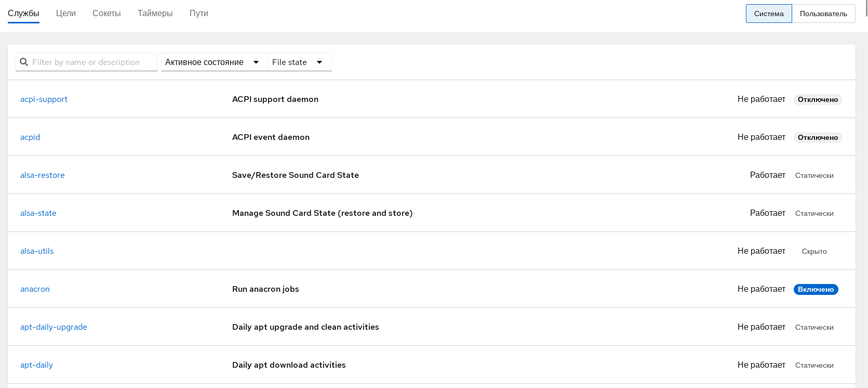The width and height of the screenshot is (868, 388).
Task: Open alsa-state service page
Action: (x=38, y=213)
